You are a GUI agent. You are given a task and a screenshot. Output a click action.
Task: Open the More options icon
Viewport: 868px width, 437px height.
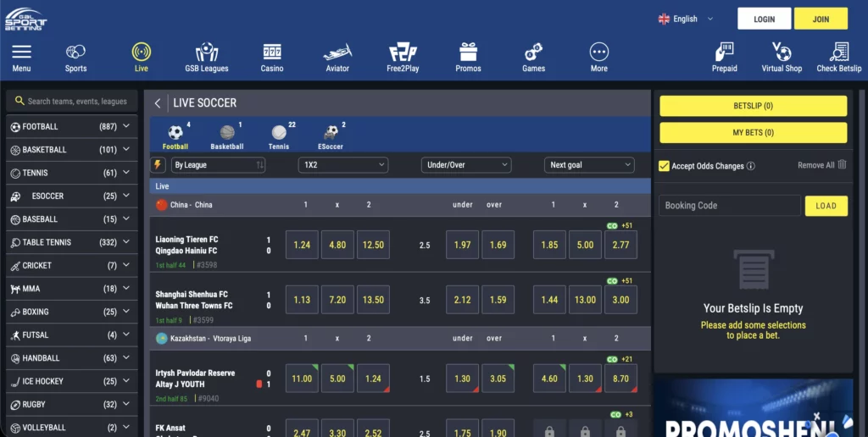[x=599, y=52]
